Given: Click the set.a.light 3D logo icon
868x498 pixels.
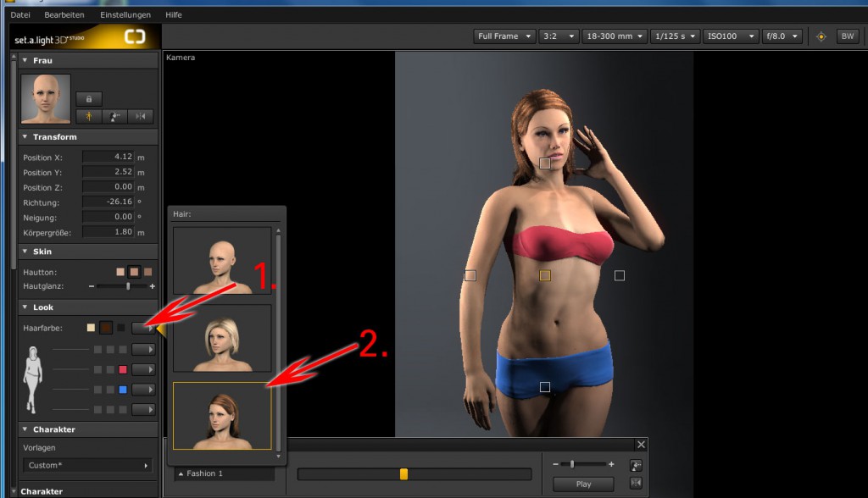Looking at the screenshot, I should pyautogui.click(x=135, y=37).
